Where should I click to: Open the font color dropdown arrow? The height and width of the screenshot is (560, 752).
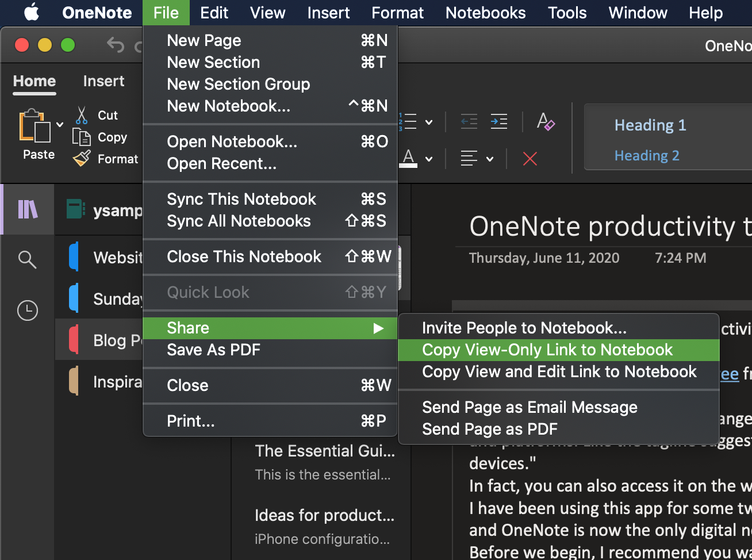pos(429,159)
